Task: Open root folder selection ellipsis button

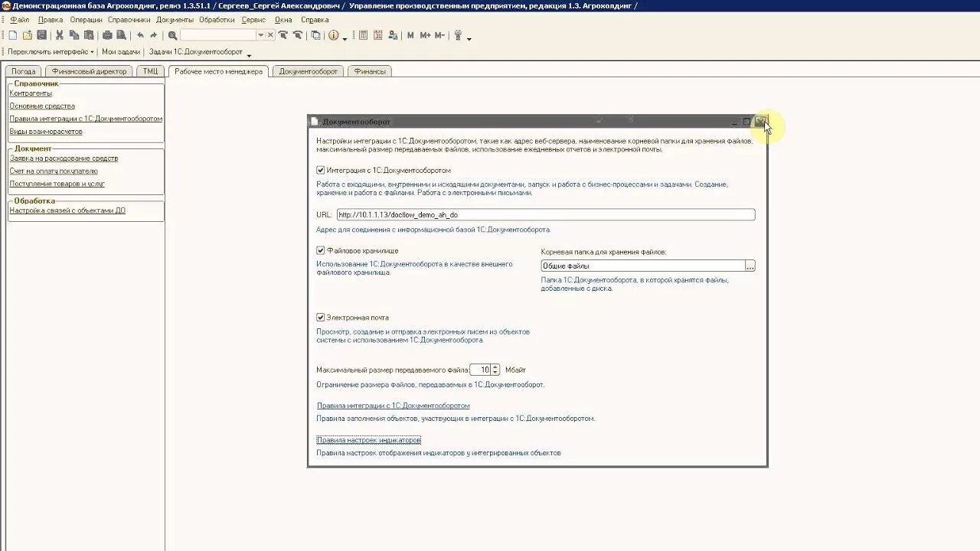Action: coord(750,266)
